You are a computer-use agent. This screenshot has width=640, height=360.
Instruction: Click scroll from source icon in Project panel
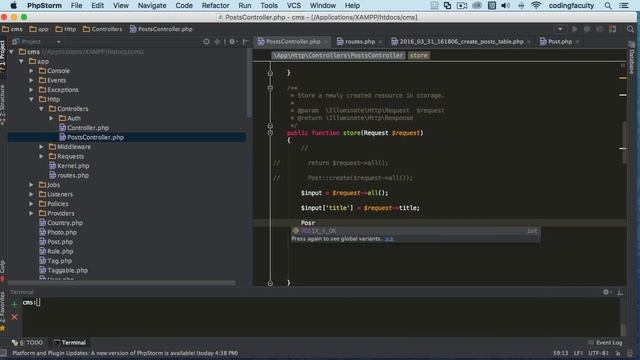(x=206, y=41)
